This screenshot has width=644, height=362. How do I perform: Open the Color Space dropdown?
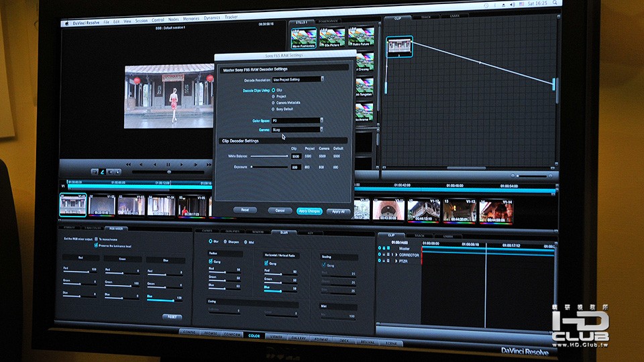pyautogui.click(x=297, y=120)
